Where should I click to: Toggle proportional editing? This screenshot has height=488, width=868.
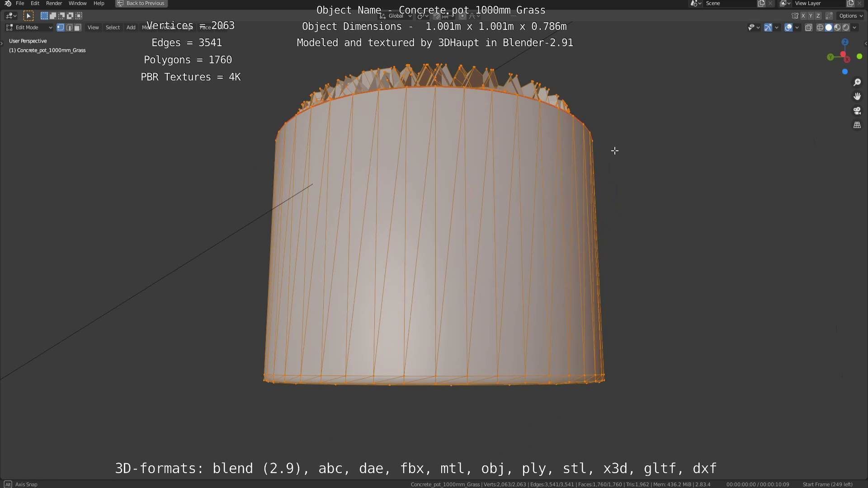[462, 16]
